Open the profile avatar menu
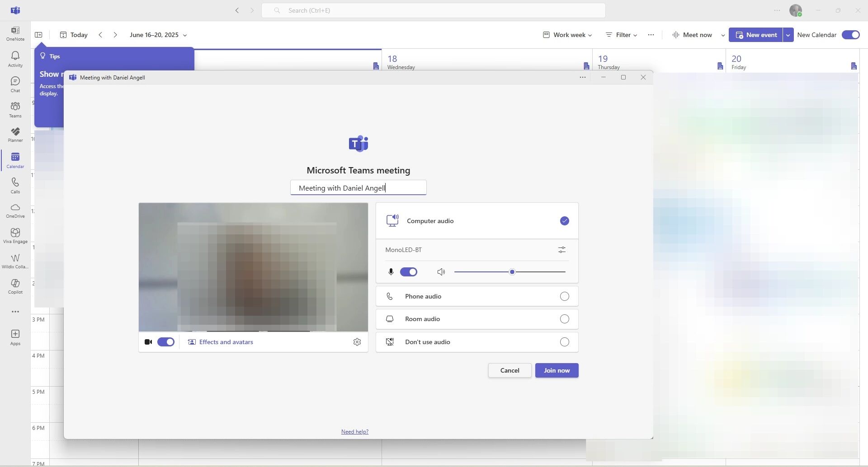The height and width of the screenshot is (467, 868). pos(796,10)
